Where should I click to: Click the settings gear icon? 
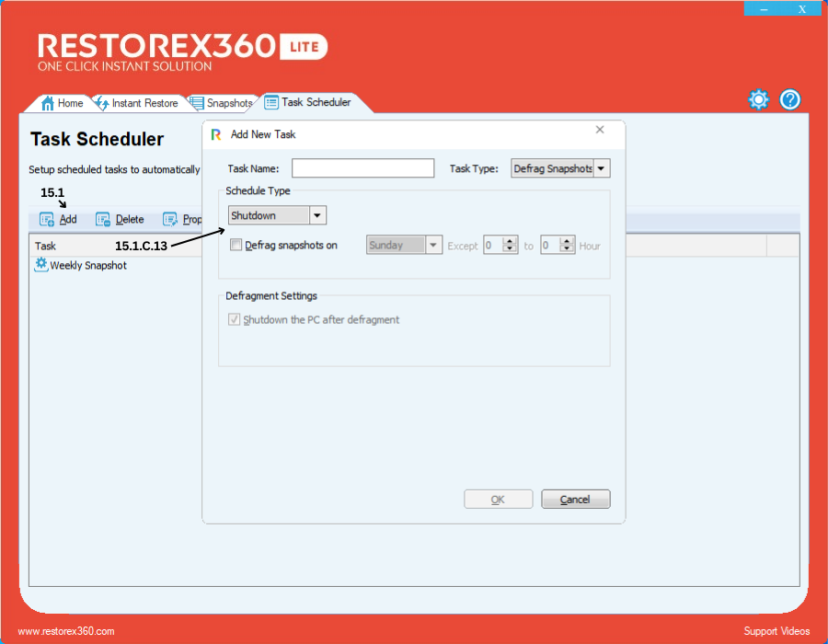tap(758, 100)
